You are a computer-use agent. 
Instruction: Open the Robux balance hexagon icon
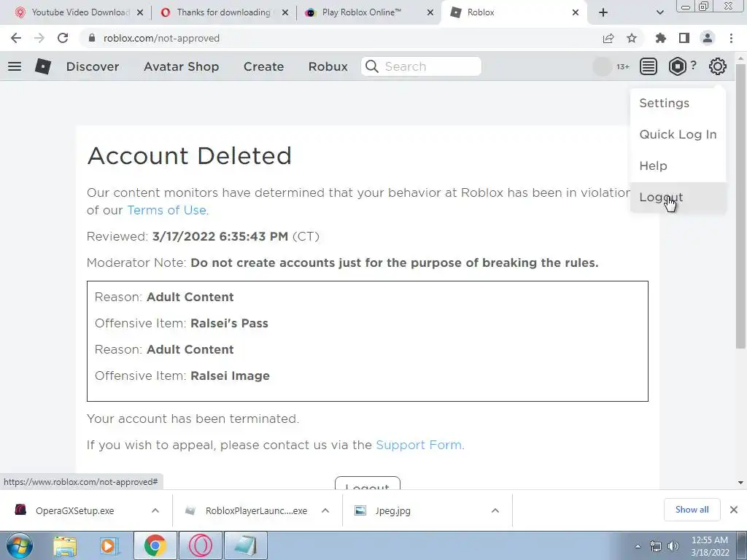677,66
